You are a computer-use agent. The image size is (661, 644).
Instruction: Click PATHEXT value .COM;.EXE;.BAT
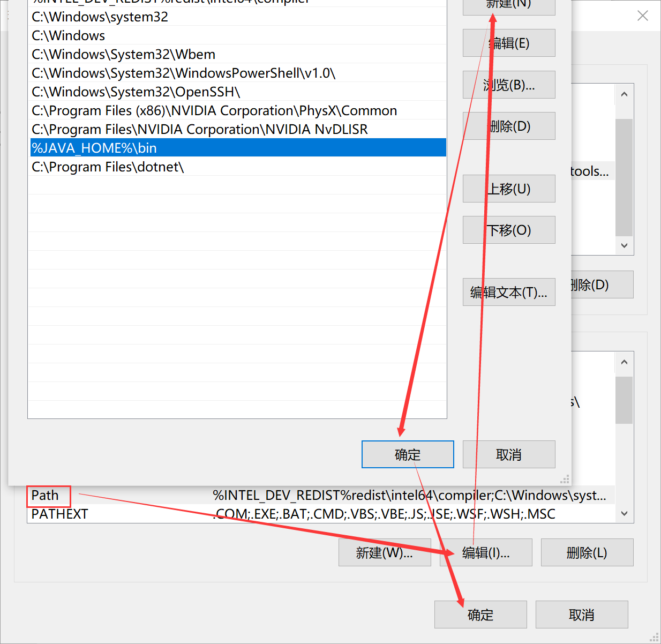(384, 514)
